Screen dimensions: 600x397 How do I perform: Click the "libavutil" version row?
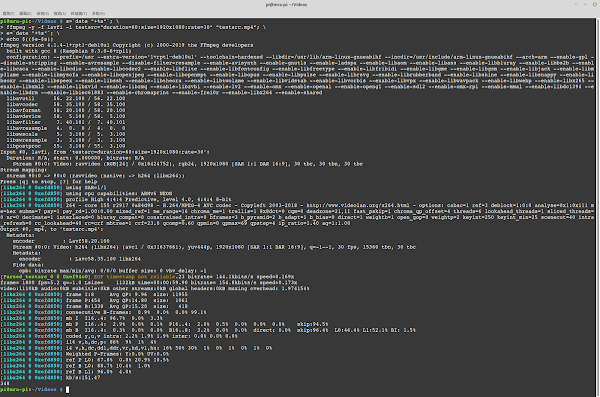pos(66,98)
